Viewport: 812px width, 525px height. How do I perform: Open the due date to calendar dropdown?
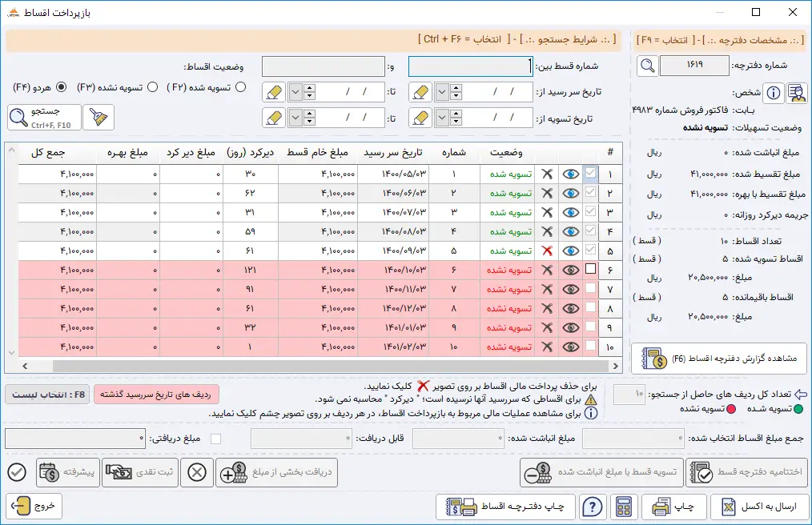[x=295, y=92]
